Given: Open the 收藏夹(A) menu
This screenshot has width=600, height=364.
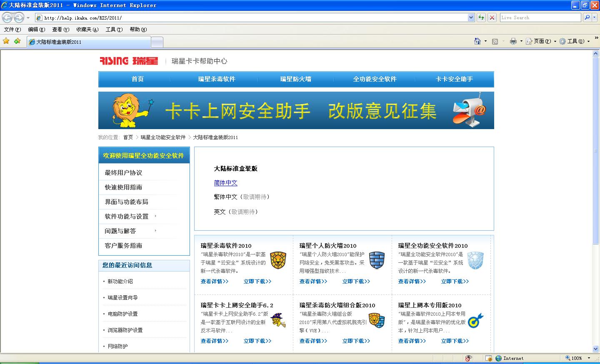Looking at the screenshot, I should coord(87,30).
